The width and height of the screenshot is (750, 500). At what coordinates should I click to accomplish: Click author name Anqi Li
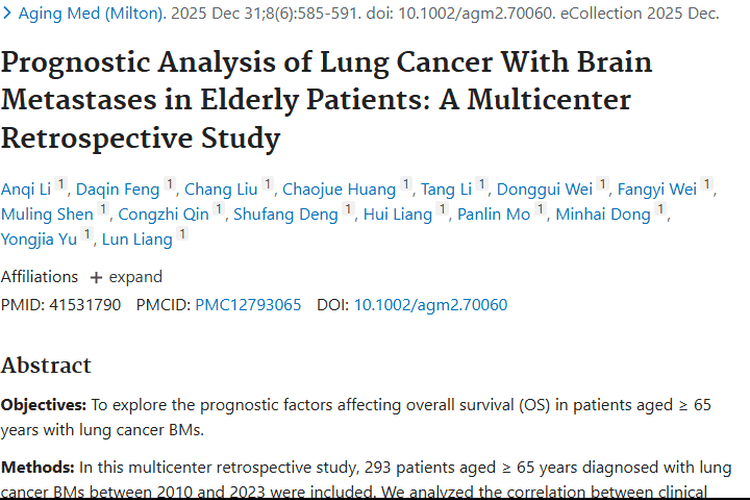pyautogui.click(x=25, y=190)
